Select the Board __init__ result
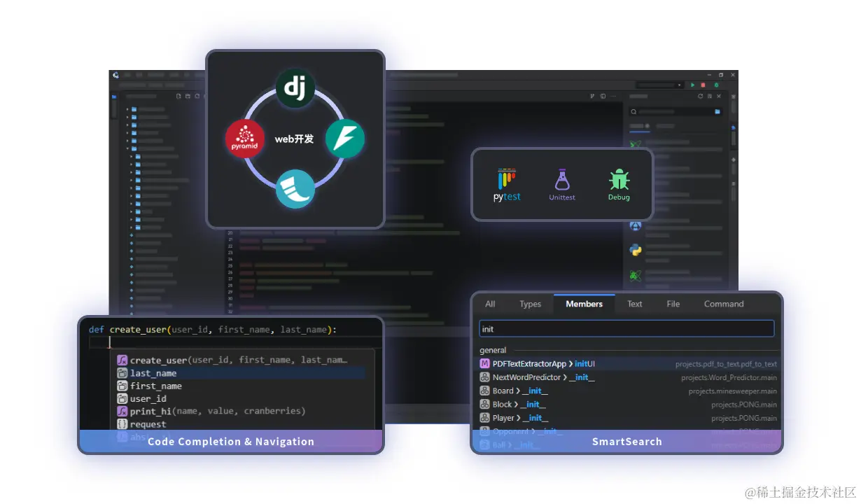 [628, 391]
